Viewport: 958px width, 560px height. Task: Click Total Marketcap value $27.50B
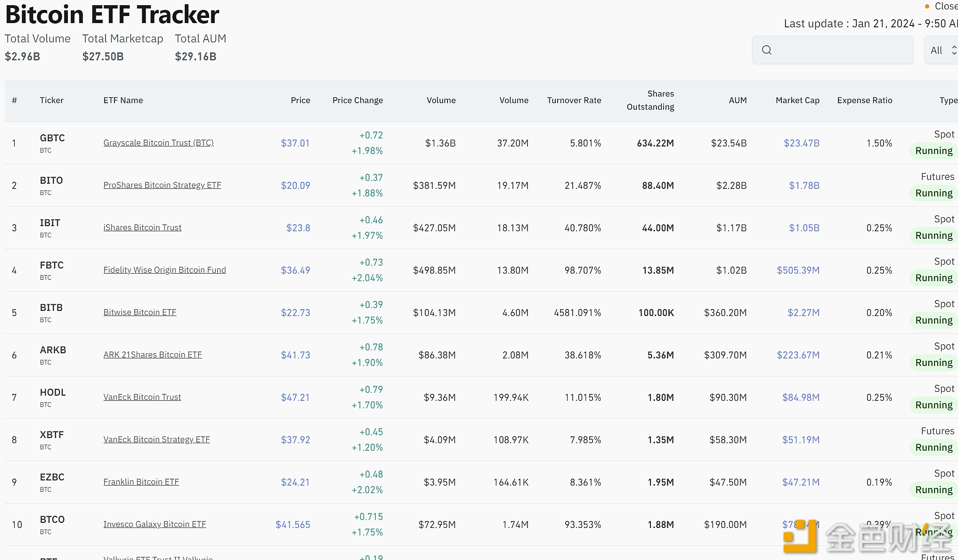[103, 57]
